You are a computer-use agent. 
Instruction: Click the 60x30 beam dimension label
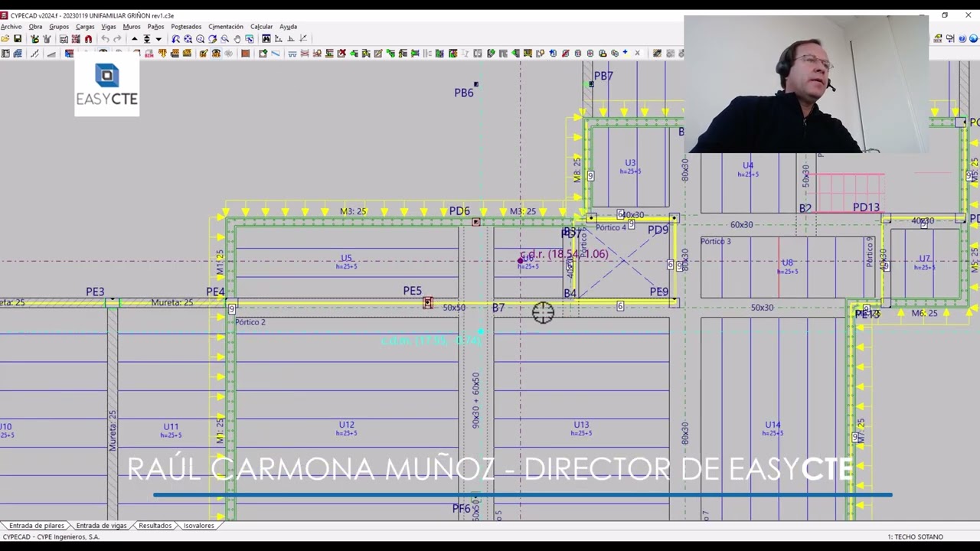point(741,225)
